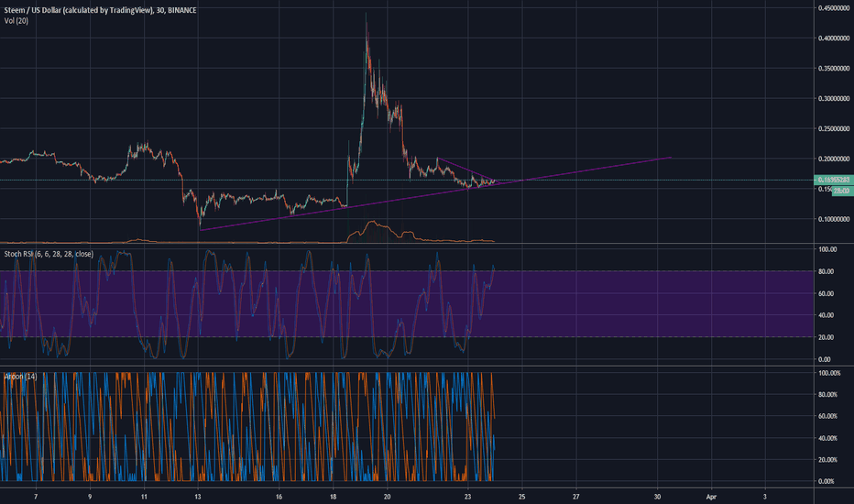Screen dimensions: 854x504
Task: Click 60.00 on the Stoch RSI scale
Action: coord(826,293)
